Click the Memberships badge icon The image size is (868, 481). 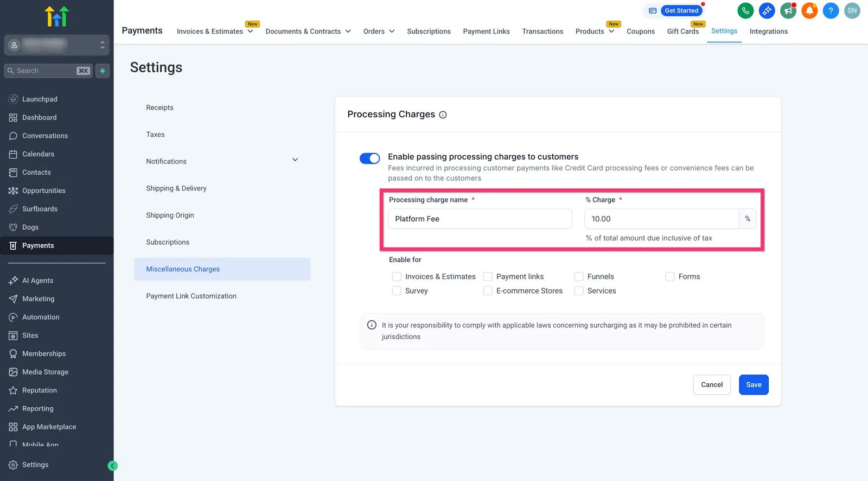[x=13, y=354]
